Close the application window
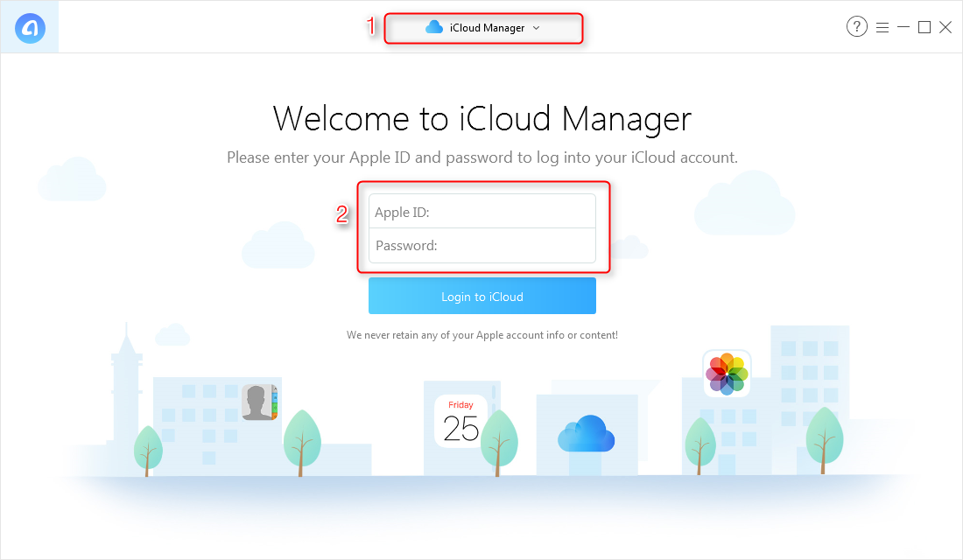Viewport: 963px width, 560px height. pyautogui.click(x=945, y=27)
